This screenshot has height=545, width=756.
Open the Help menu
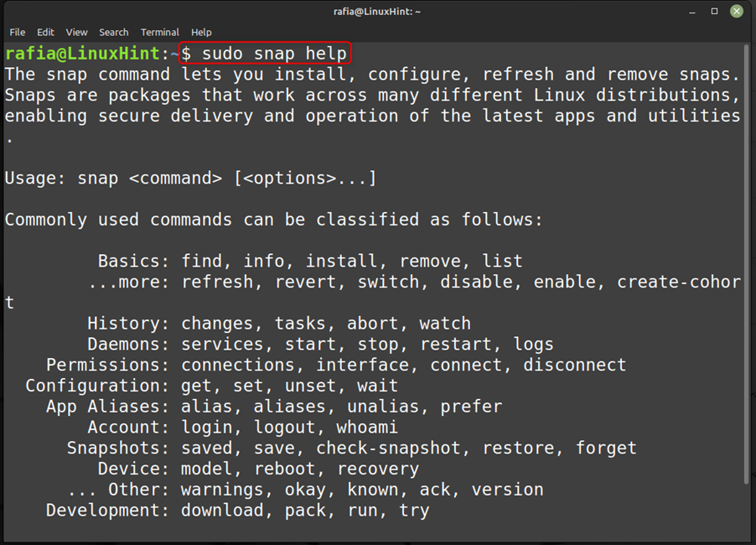coord(201,33)
